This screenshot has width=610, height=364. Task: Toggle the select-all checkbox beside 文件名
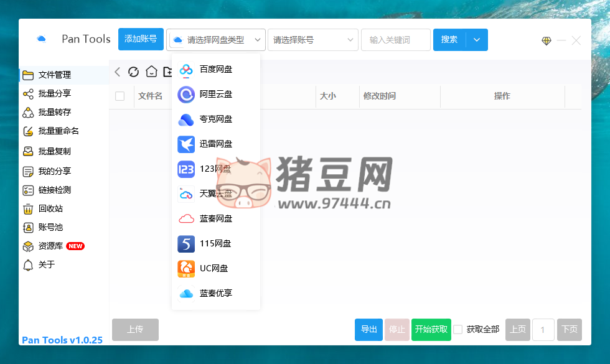[x=120, y=96]
